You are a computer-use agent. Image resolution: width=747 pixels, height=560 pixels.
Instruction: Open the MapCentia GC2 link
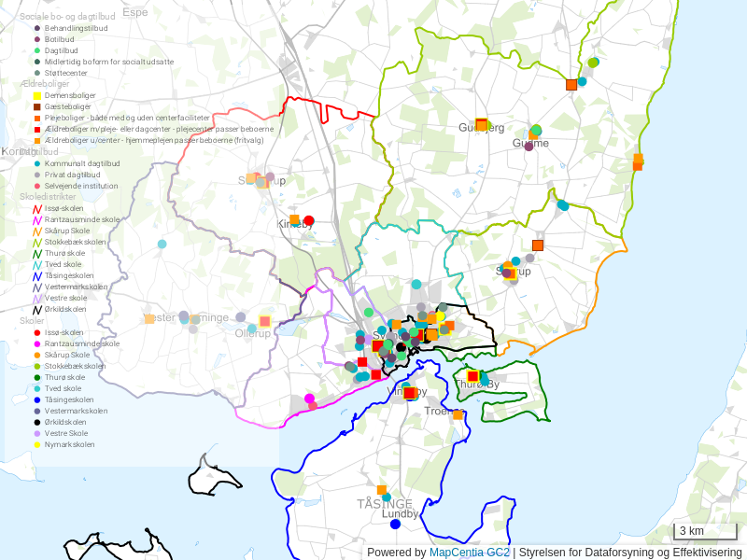pos(469,553)
